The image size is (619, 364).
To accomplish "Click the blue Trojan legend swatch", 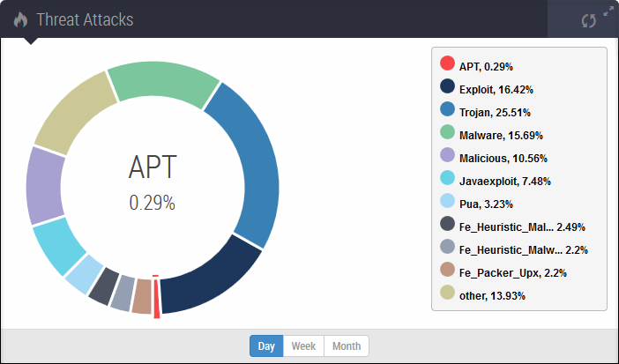I will pyautogui.click(x=447, y=109).
